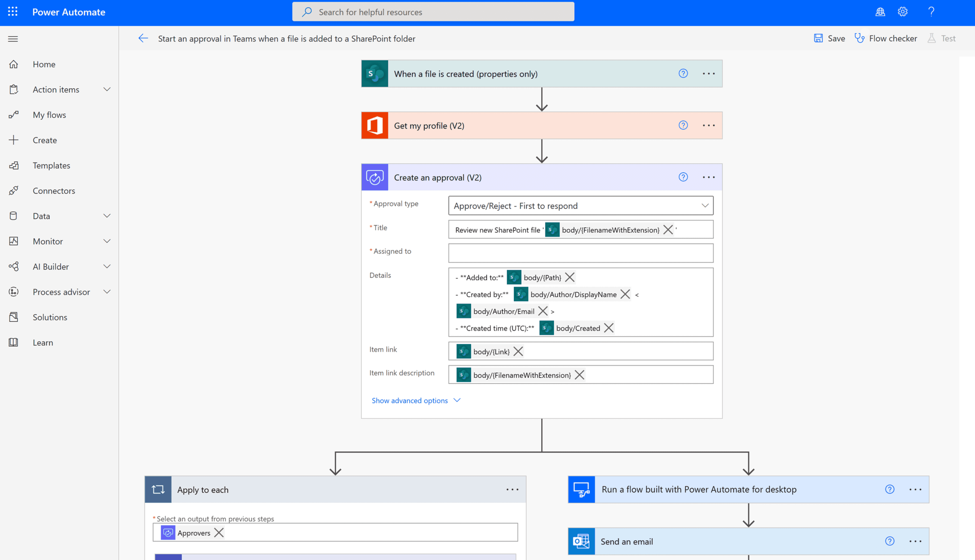Run the Flow checker
Viewport: 975px width, 560px height.
(x=886, y=38)
